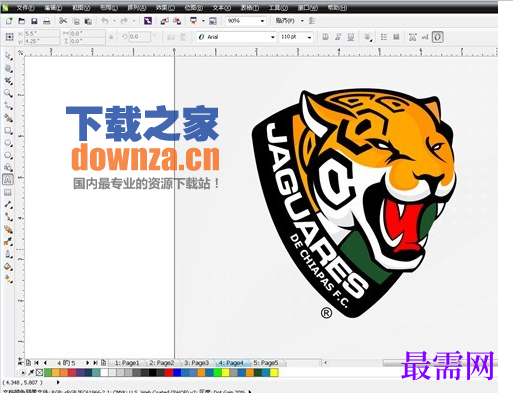Expand the snap-to dropdown arrow
Image resolution: width=513 pixels, height=397 pixels.
(302, 21)
